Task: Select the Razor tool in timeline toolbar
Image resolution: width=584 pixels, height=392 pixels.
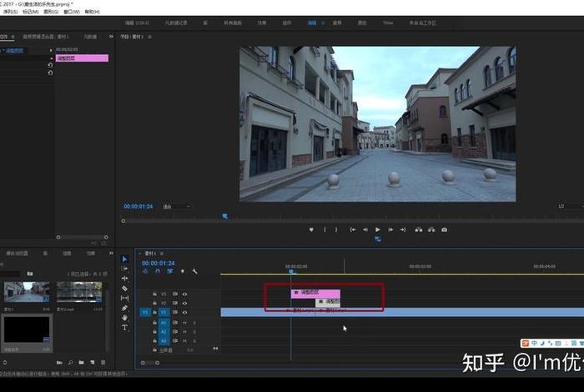Action: tap(125, 288)
